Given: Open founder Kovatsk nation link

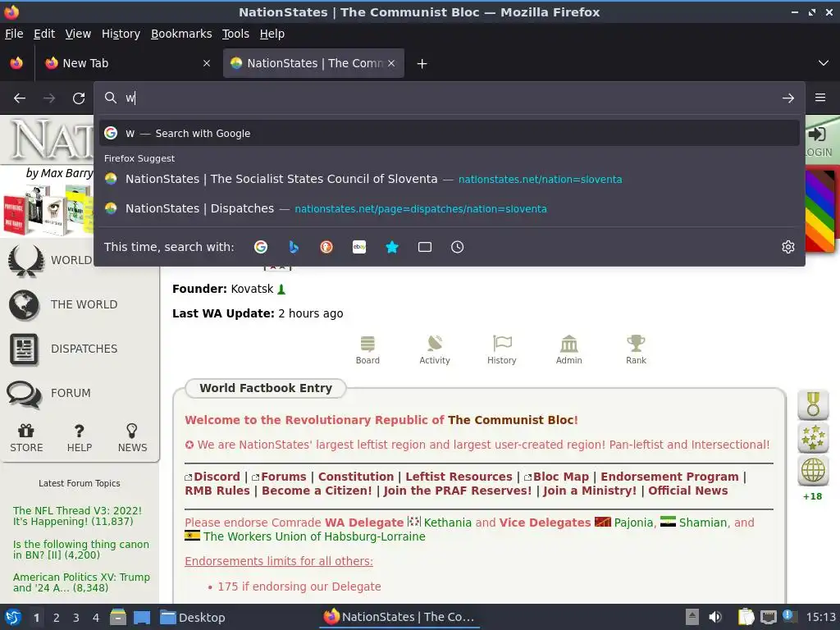Looking at the screenshot, I should pos(253,289).
